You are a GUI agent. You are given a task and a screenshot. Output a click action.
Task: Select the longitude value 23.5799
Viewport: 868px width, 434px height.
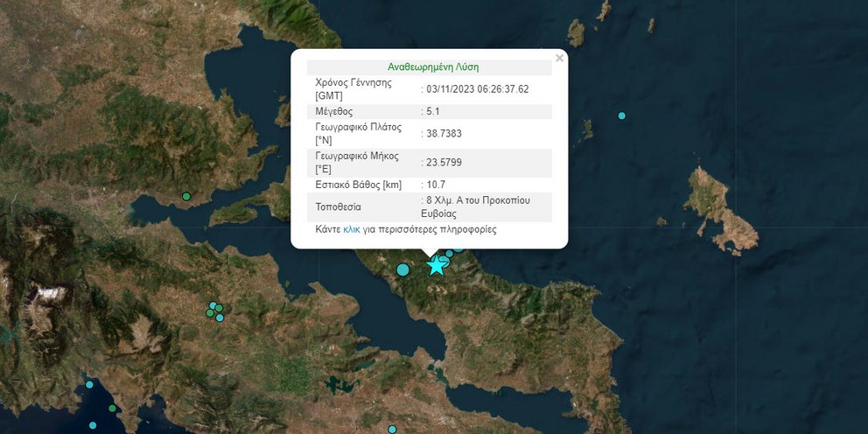click(443, 162)
